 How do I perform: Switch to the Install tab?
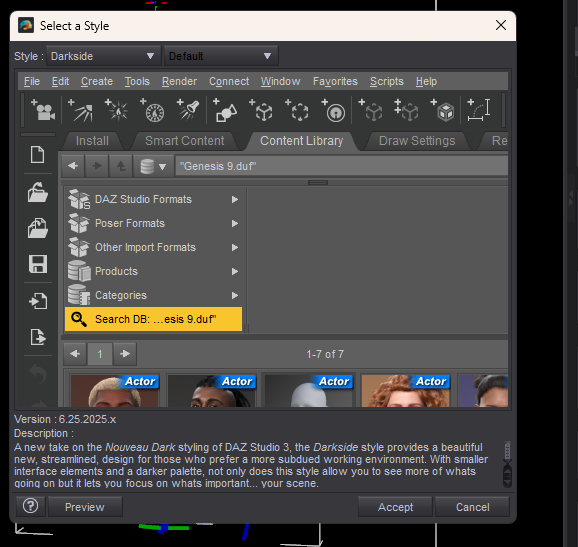point(92,141)
